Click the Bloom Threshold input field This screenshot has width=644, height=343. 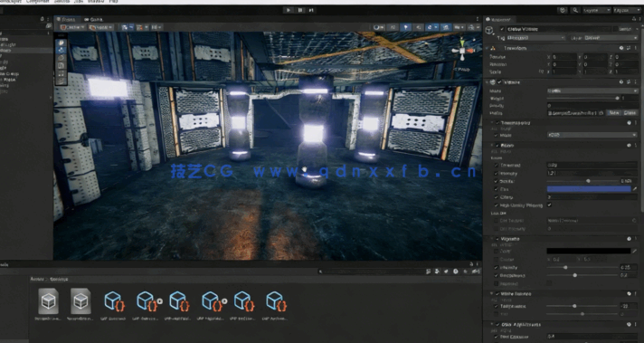[592, 165]
